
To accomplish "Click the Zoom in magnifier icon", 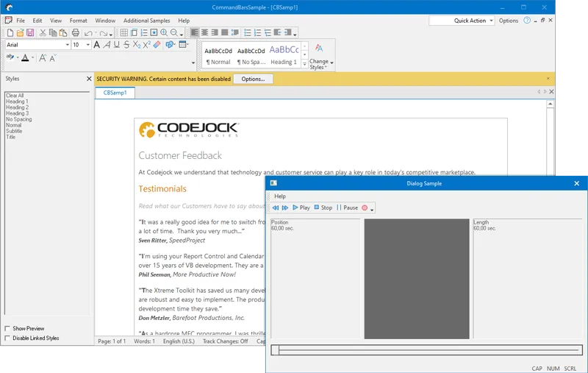I will (x=164, y=32).
